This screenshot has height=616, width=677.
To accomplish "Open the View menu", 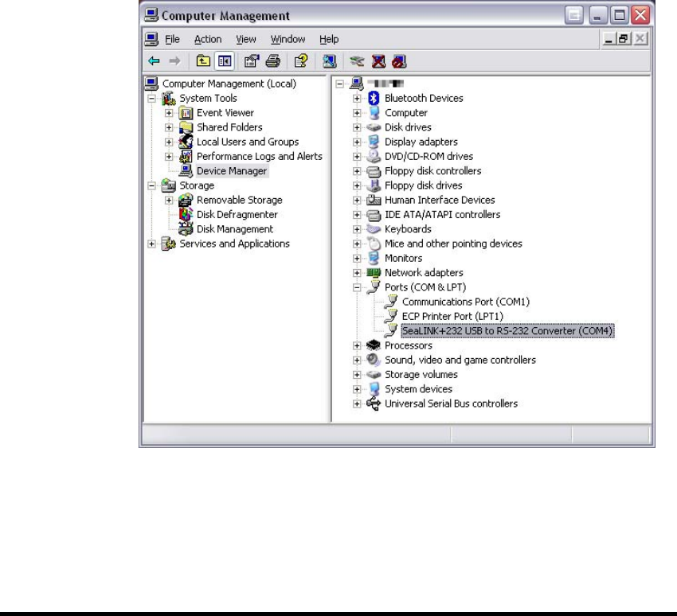I will coord(245,39).
